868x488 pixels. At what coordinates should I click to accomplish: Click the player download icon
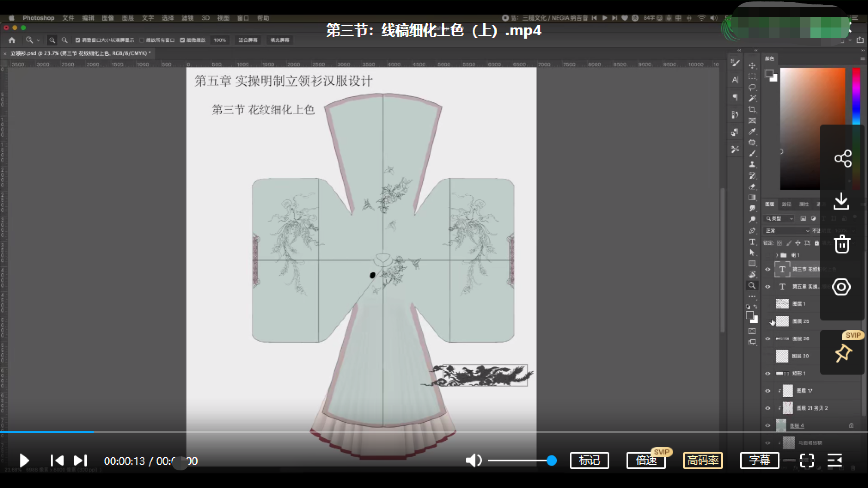coord(841,201)
